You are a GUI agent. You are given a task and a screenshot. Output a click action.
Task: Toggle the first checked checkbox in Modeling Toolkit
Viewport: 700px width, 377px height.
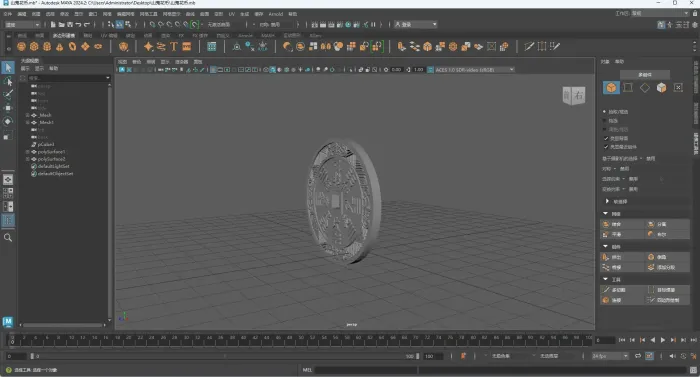pos(606,138)
